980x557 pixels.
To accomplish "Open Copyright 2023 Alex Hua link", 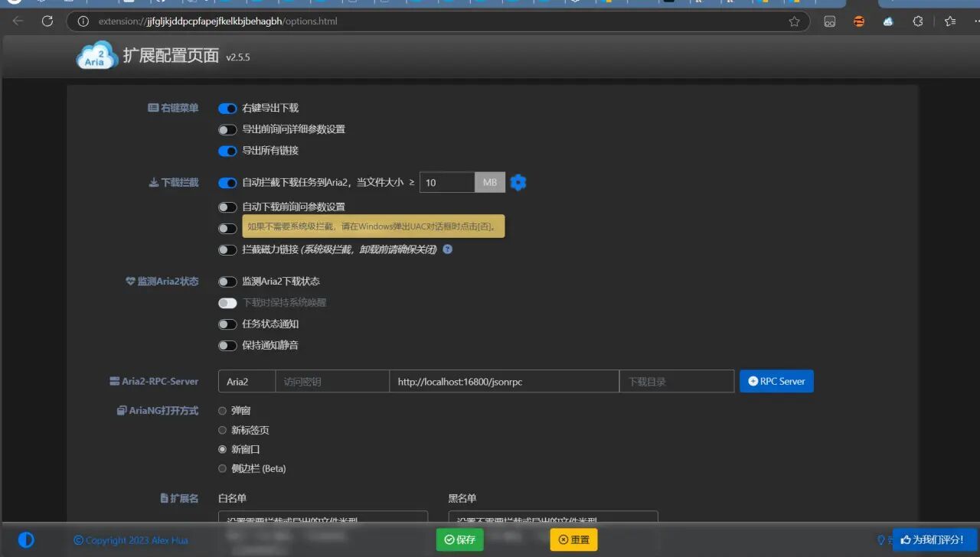I will (131, 540).
